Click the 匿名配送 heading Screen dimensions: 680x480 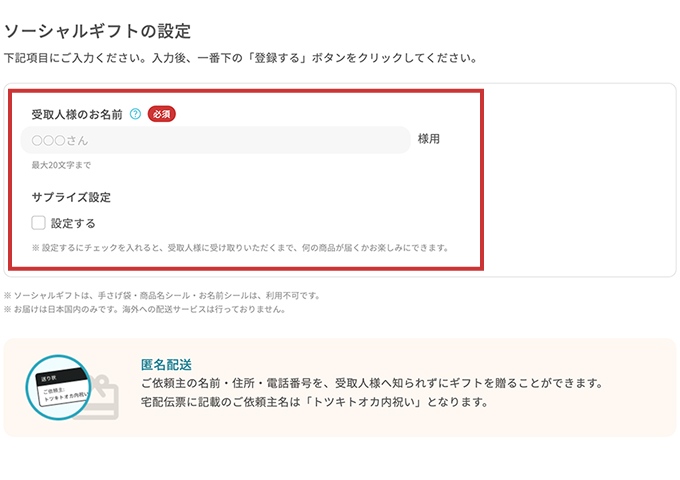pyautogui.click(x=166, y=364)
